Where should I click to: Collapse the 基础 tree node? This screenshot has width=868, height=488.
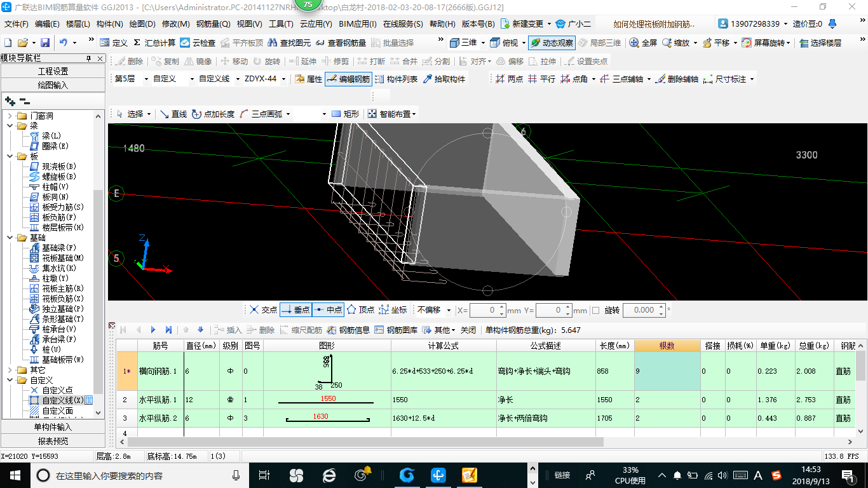click(10, 238)
